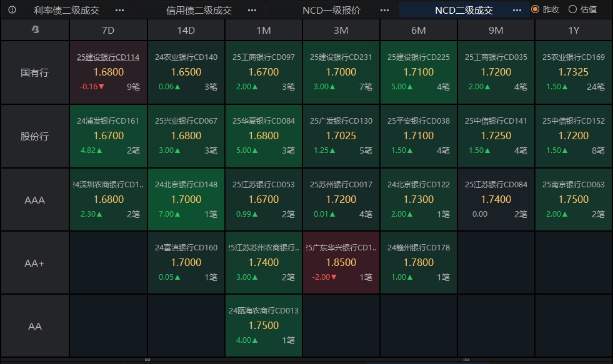613x364 pixels.
Task: Click the 25建设银行CD231 cell
Action: [341, 72]
